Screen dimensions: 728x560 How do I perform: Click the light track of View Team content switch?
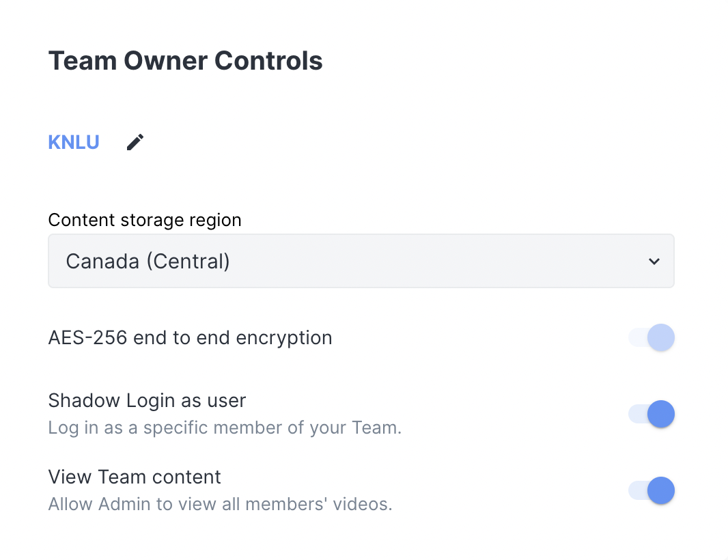point(636,490)
